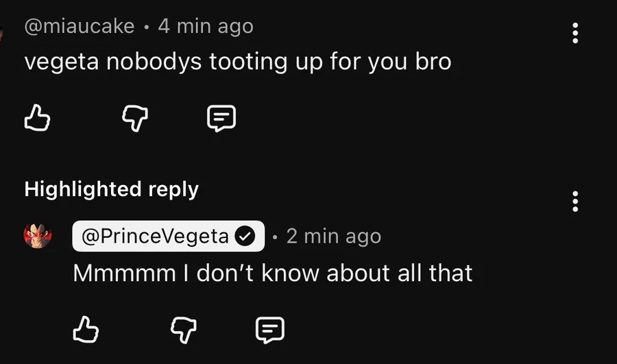Click the partially visible avatar beside @miaucake
Image resolution: width=617 pixels, height=364 pixels.
3,29
